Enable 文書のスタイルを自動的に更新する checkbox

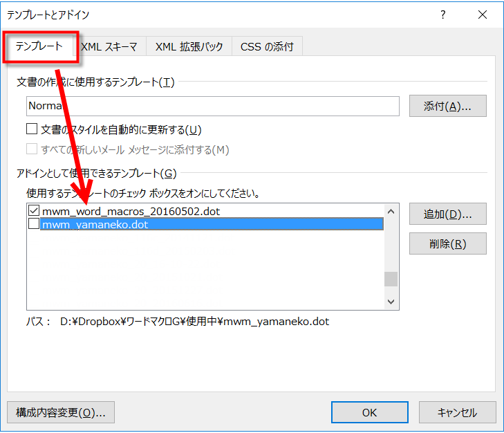click(32, 129)
